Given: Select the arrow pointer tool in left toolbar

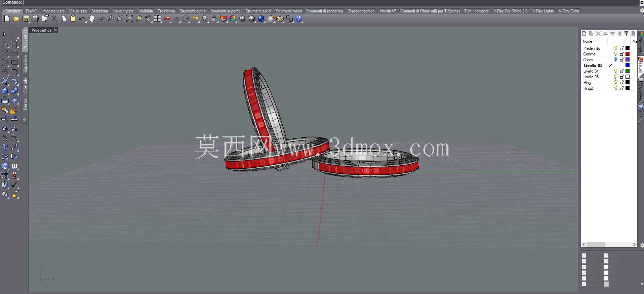Looking at the screenshot, I should [5, 34].
